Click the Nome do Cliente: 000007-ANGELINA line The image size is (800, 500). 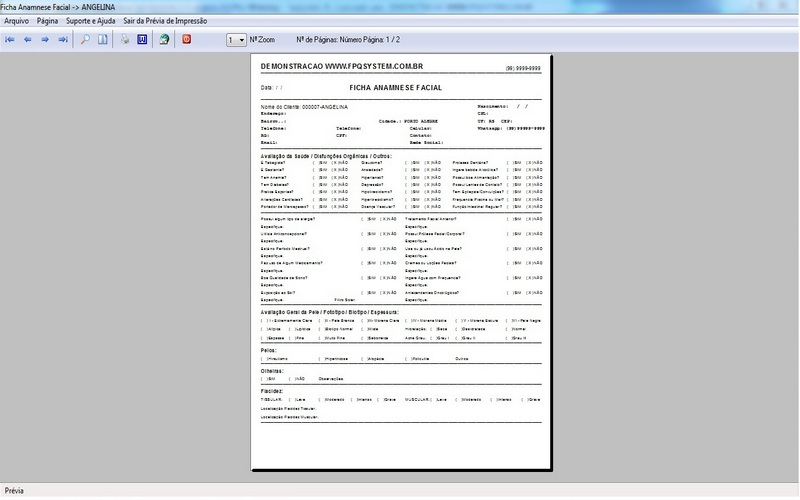304,107
